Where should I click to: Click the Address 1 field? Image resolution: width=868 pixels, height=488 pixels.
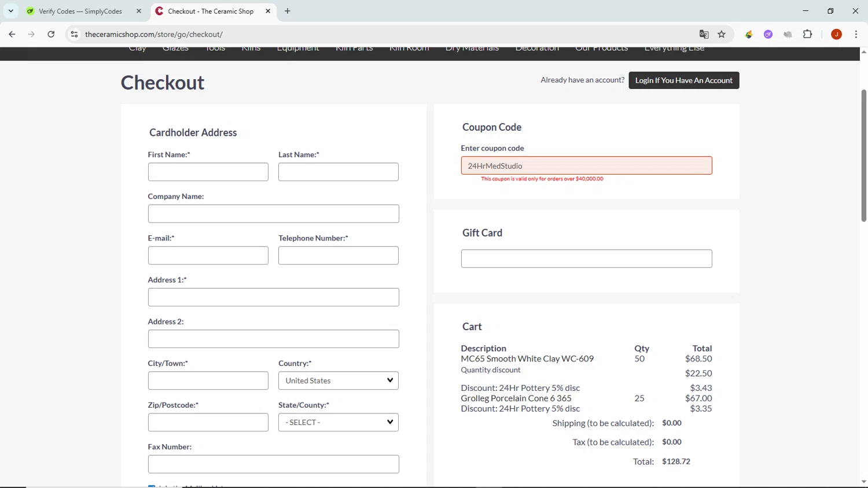coord(274,297)
